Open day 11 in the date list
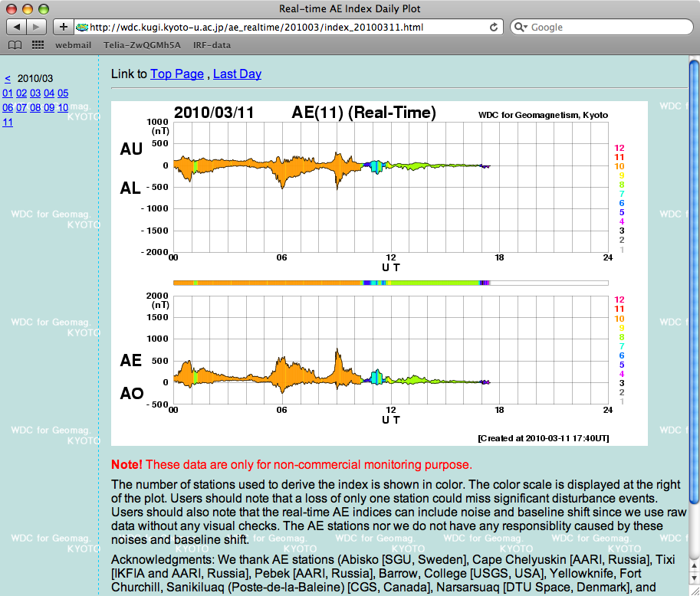Viewport: 700px width, 596px height. coord(8,122)
